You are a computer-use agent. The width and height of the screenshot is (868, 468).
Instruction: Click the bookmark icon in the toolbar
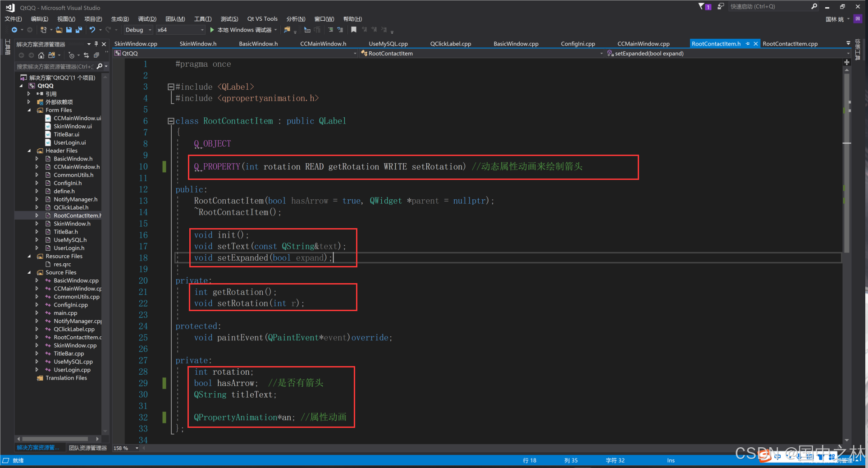[x=354, y=30]
